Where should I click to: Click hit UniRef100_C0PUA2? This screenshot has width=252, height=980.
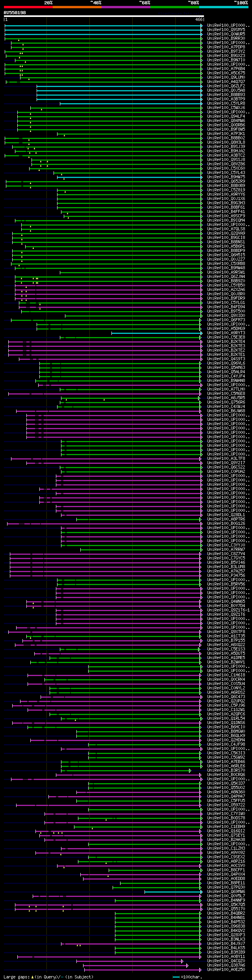226,471
